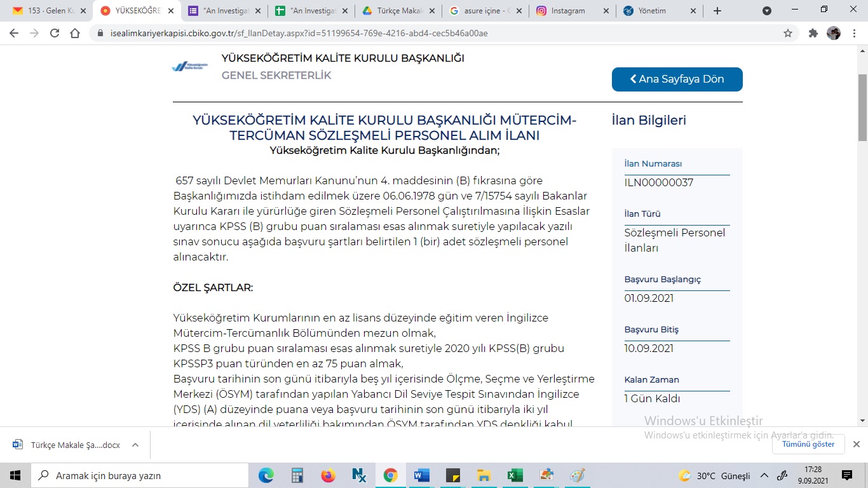Screen dimensions: 868x488
Task: Open Microsoft Edge from taskbar
Action: point(266,475)
